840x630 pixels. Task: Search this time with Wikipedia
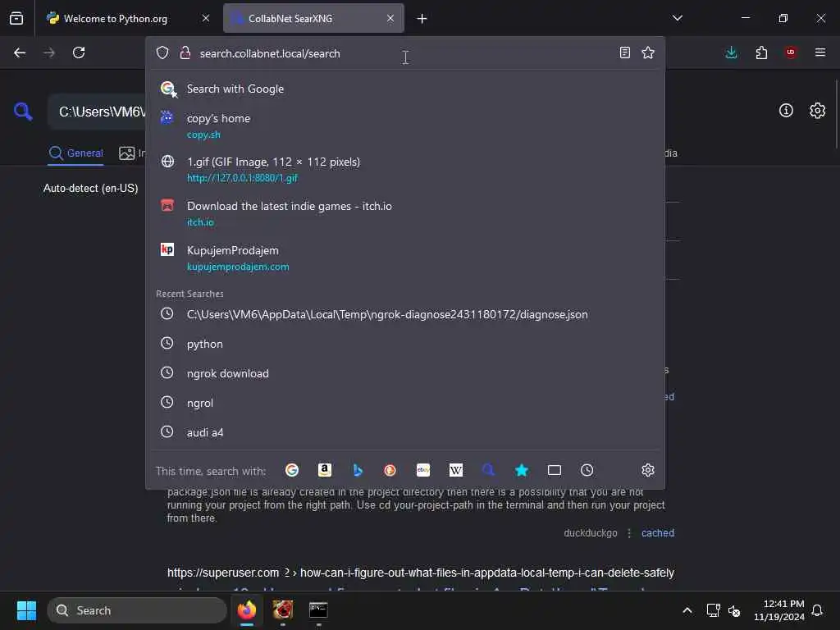tap(456, 470)
